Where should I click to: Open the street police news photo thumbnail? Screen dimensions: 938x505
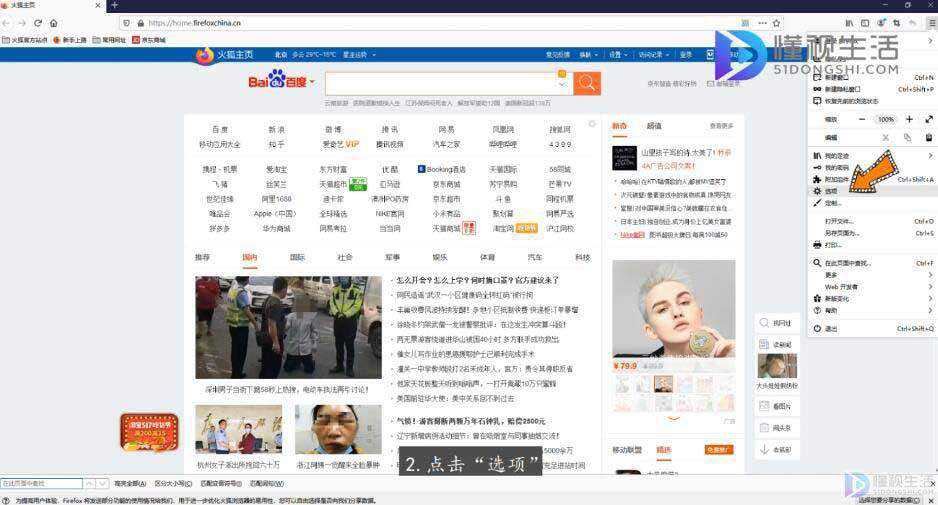(x=288, y=327)
